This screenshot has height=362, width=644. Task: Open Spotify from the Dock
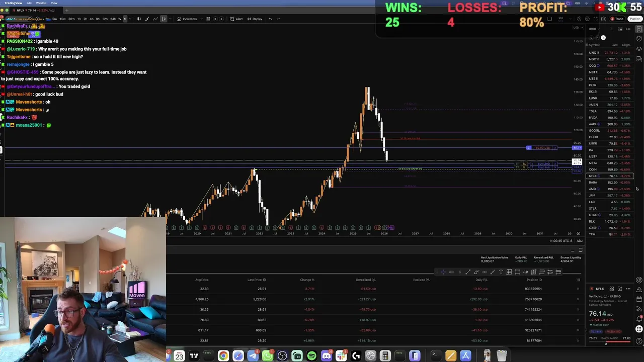click(x=311, y=356)
